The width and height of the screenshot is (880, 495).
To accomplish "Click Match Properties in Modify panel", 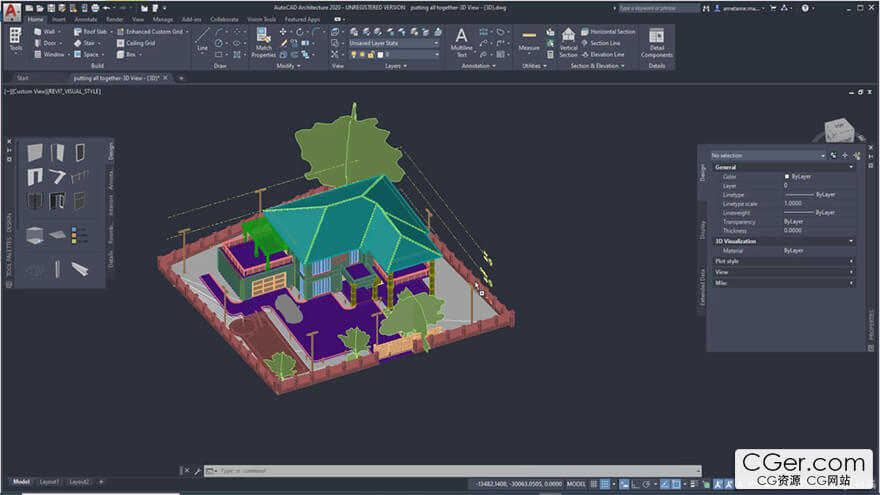I will 263,42.
